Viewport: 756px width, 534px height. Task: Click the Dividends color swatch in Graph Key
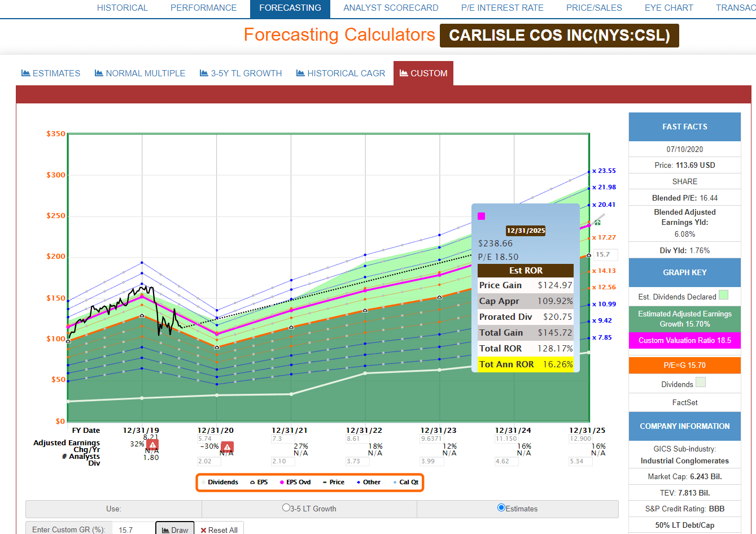tap(701, 383)
